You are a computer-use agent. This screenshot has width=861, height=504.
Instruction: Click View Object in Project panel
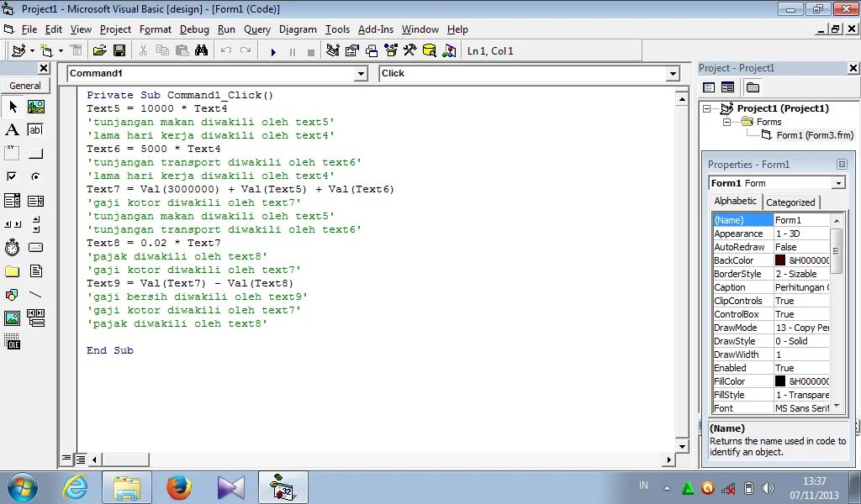727,87
